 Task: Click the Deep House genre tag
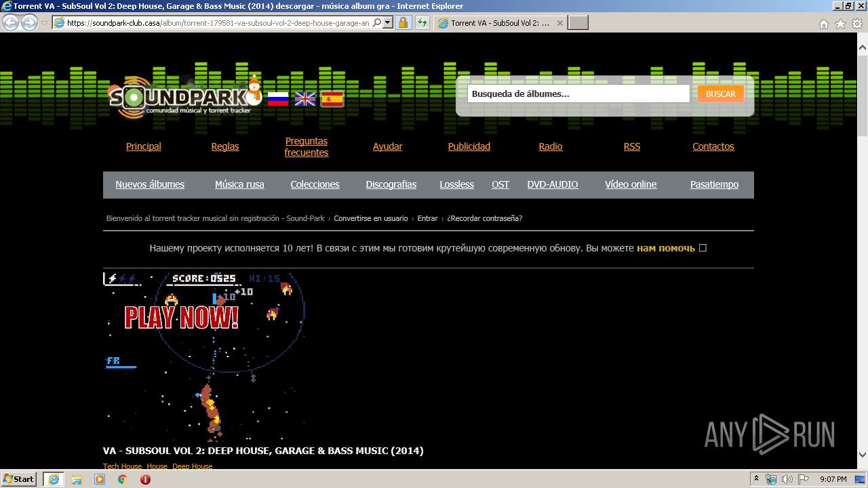(192, 466)
